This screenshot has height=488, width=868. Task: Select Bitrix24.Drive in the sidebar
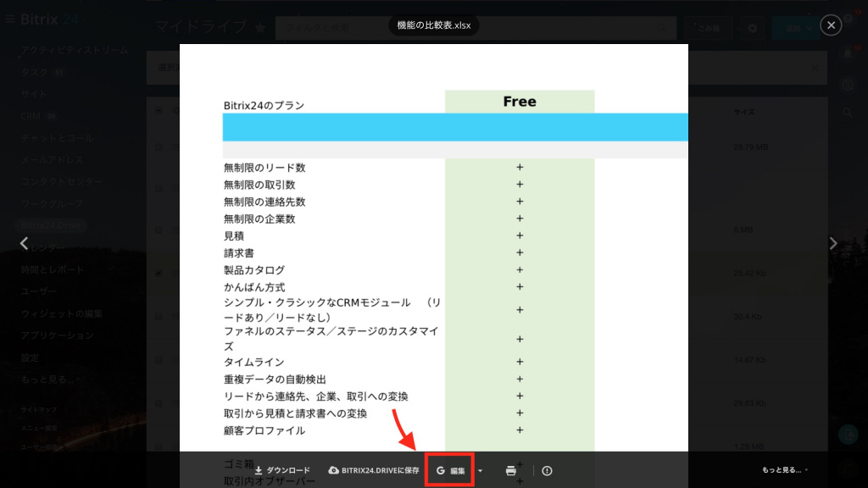tap(50, 225)
